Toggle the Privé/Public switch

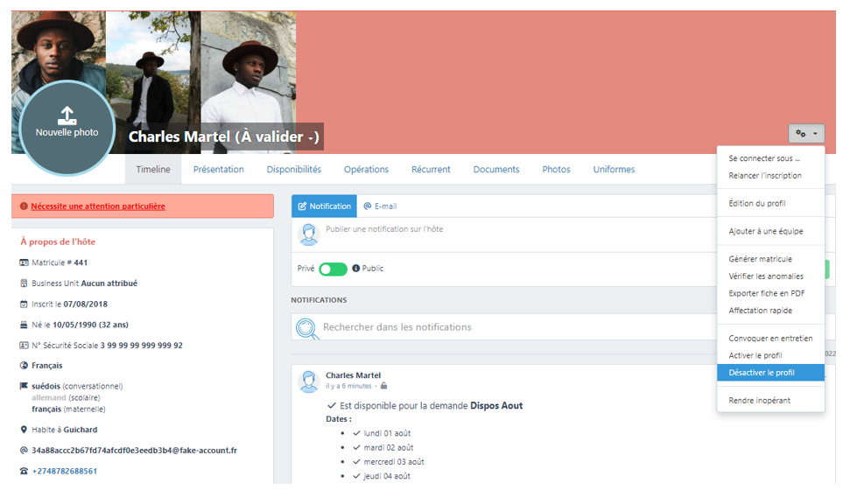point(333,269)
